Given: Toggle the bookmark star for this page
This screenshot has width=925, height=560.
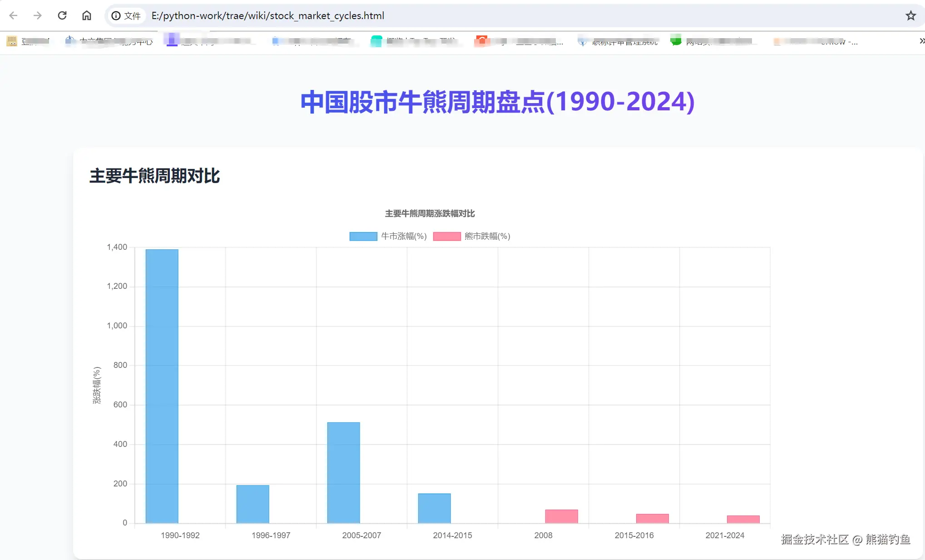Looking at the screenshot, I should [x=910, y=15].
